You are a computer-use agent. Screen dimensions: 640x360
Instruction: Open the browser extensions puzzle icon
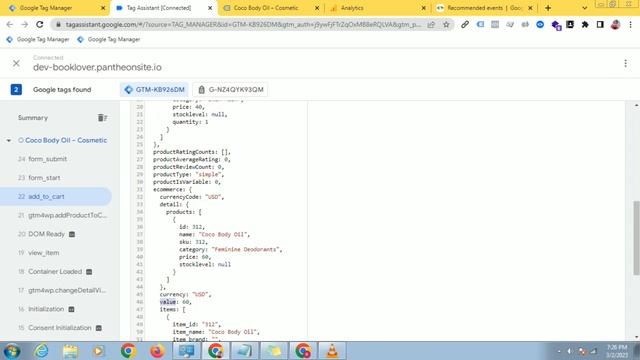pyautogui.click(x=585, y=24)
